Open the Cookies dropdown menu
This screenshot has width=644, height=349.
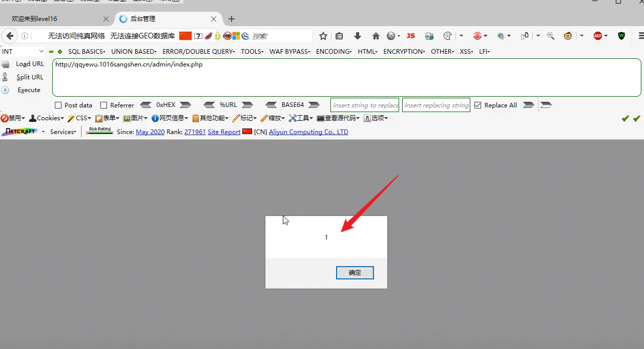47,118
